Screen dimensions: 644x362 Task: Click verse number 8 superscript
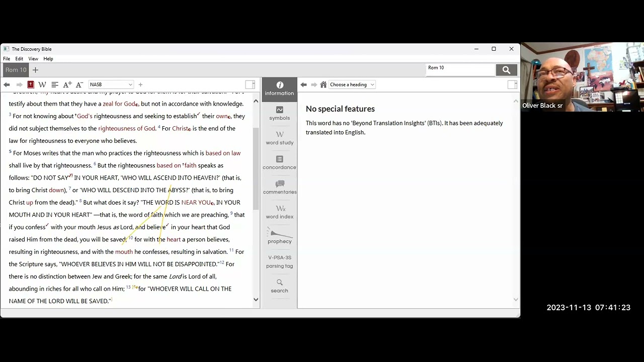coord(80,201)
